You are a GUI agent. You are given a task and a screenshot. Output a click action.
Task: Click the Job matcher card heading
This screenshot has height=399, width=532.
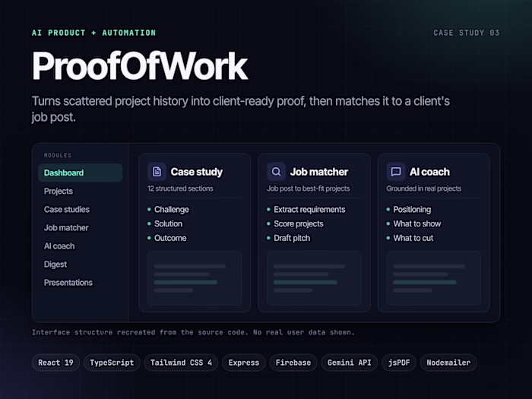click(x=319, y=172)
